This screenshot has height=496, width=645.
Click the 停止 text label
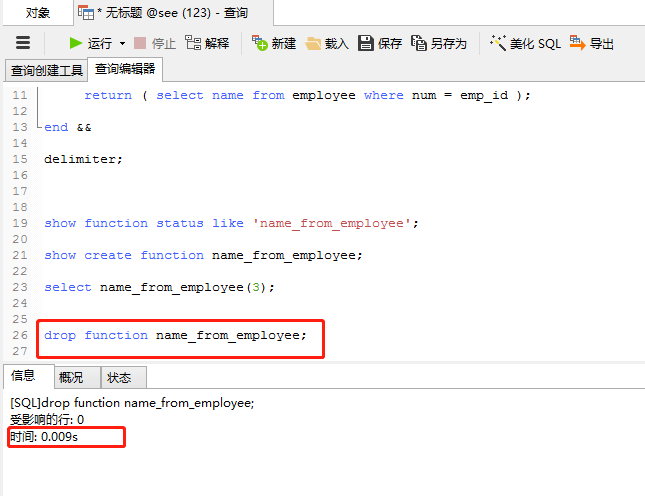164,43
